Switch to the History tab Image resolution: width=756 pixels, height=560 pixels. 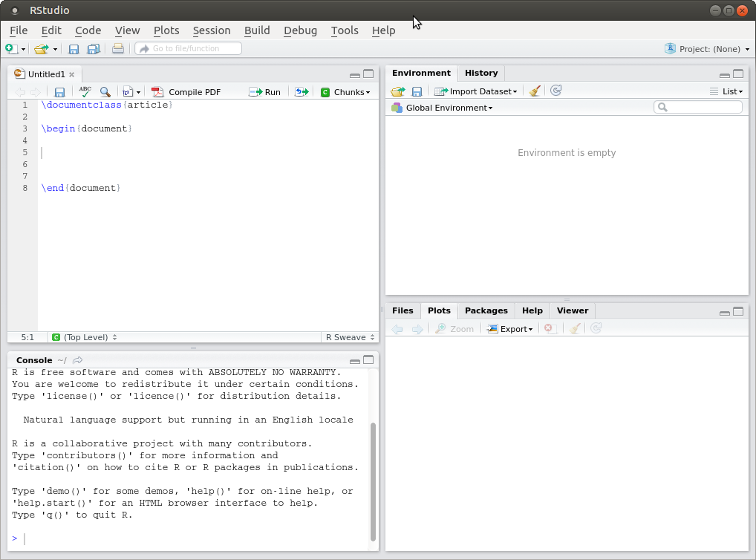(x=480, y=73)
